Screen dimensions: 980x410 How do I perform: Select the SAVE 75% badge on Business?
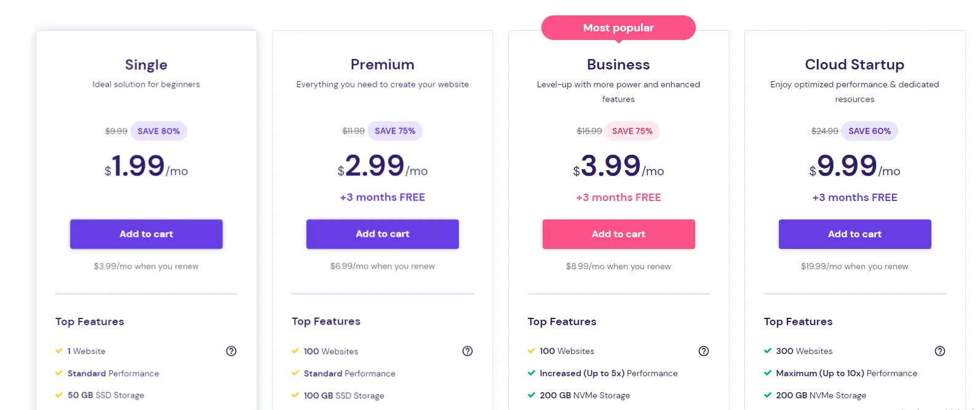632,131
